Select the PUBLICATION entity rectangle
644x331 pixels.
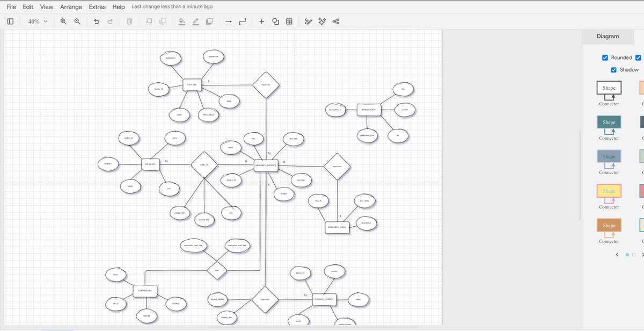(368, 110)
